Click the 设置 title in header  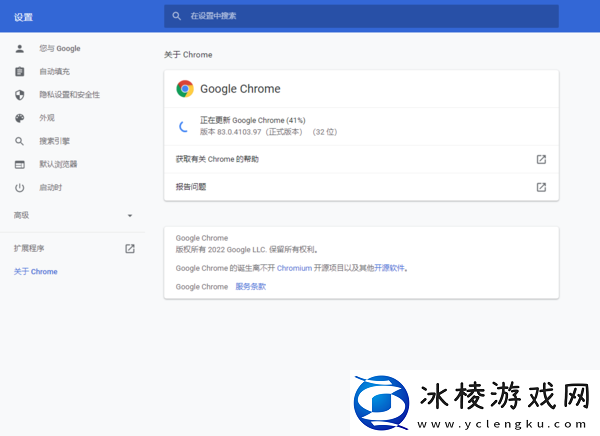coord(23,17)
